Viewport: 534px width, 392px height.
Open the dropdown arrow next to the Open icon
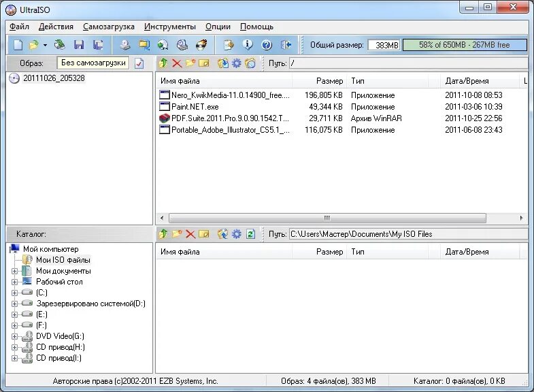[45, 45]
